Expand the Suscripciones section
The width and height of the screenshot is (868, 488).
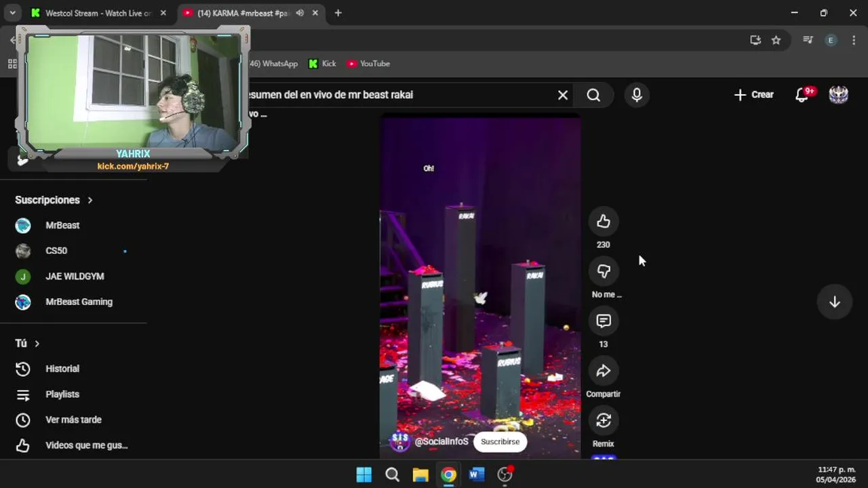54,200
